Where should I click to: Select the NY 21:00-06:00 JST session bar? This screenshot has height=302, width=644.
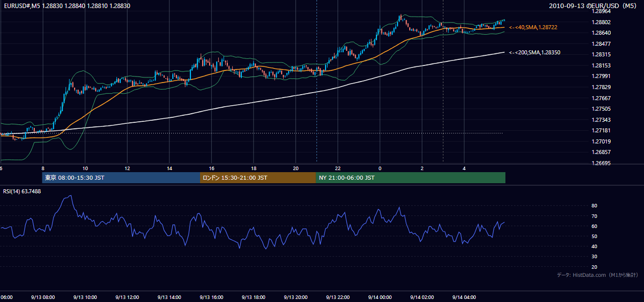[411, 178]
